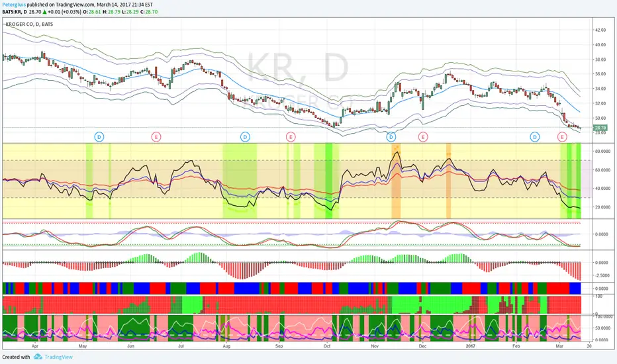
Task: Select the KROGER CO, D, BATS chart title
Action: (x=29, y=24)
